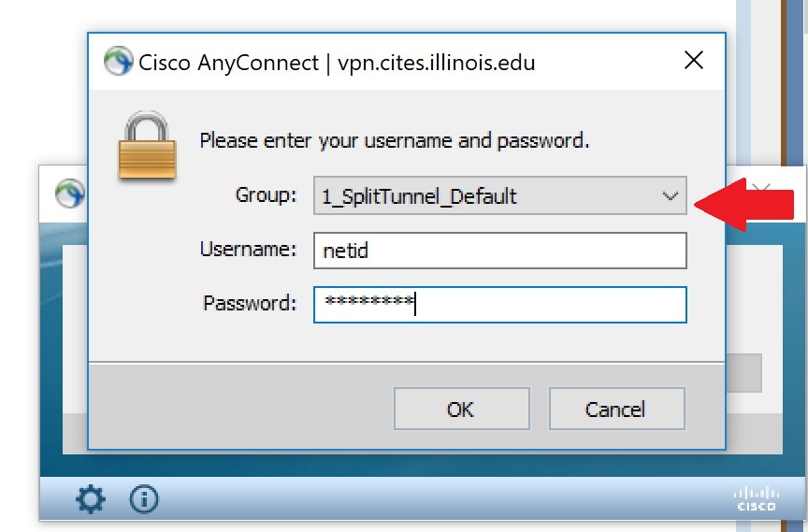Click the circled info icon
This screenshot has width=808, height=532.
143,500
